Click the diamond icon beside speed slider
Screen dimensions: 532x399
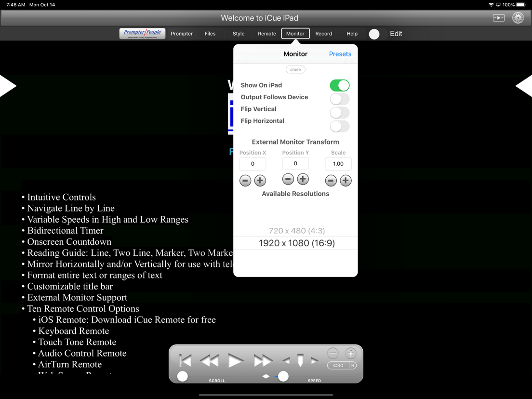point(266,376)
